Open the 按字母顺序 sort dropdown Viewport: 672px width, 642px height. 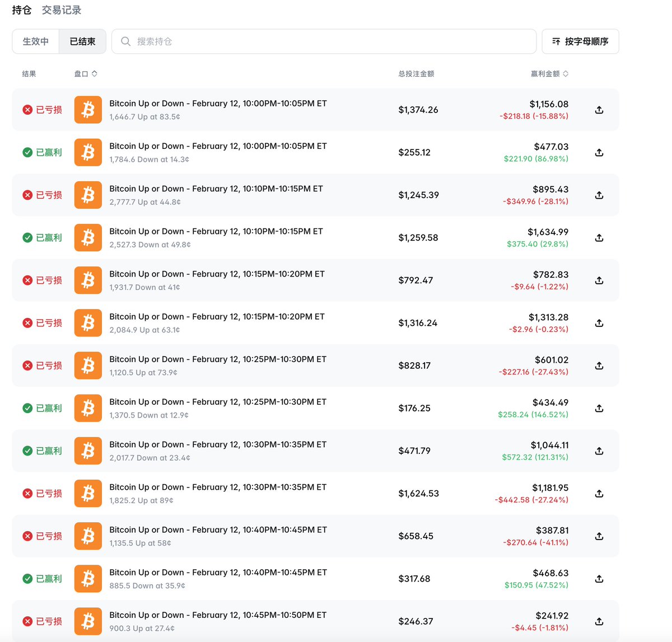click(580, 41)
